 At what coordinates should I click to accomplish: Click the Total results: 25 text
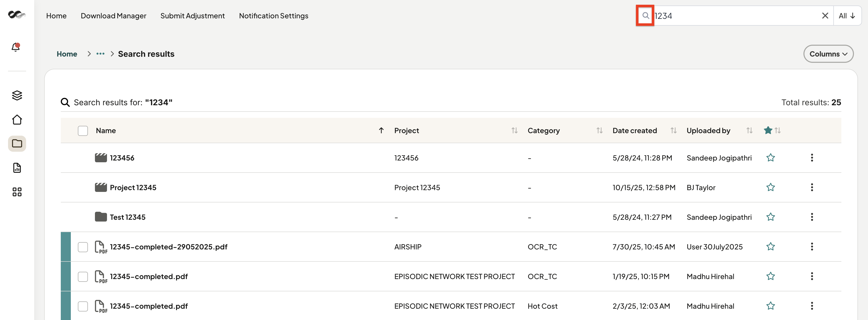[811, 102]
